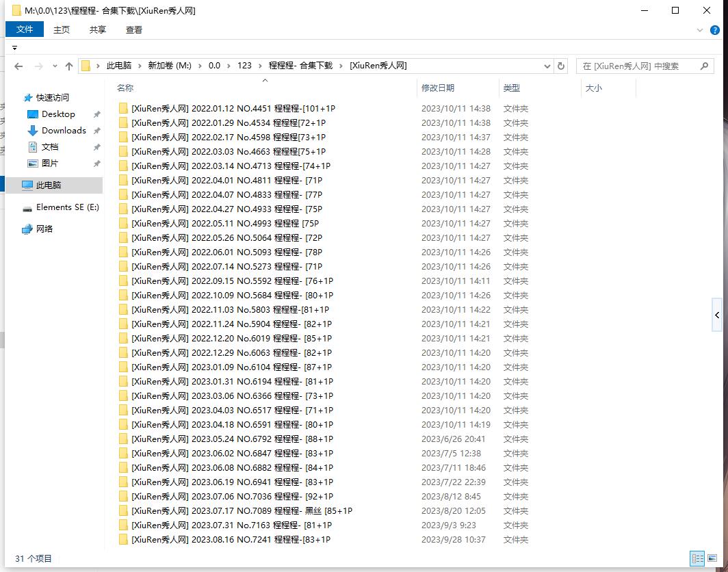728x572 pixels.
Task: Expand breadcrumb arrow after 此电脑
Action: tap(140, 66)
